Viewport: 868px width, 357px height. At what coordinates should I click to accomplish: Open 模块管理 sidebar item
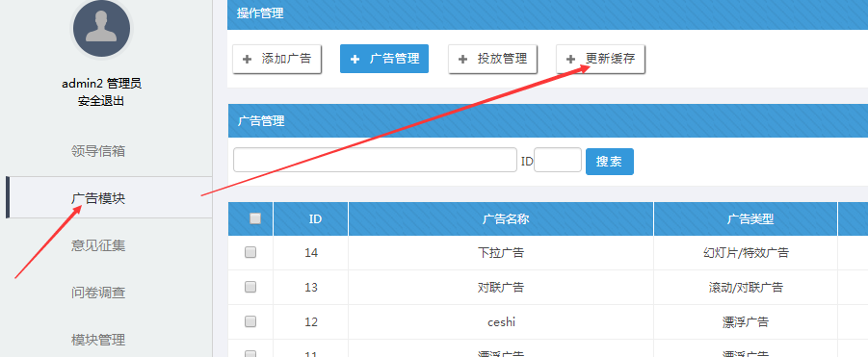tap(98, 340)
